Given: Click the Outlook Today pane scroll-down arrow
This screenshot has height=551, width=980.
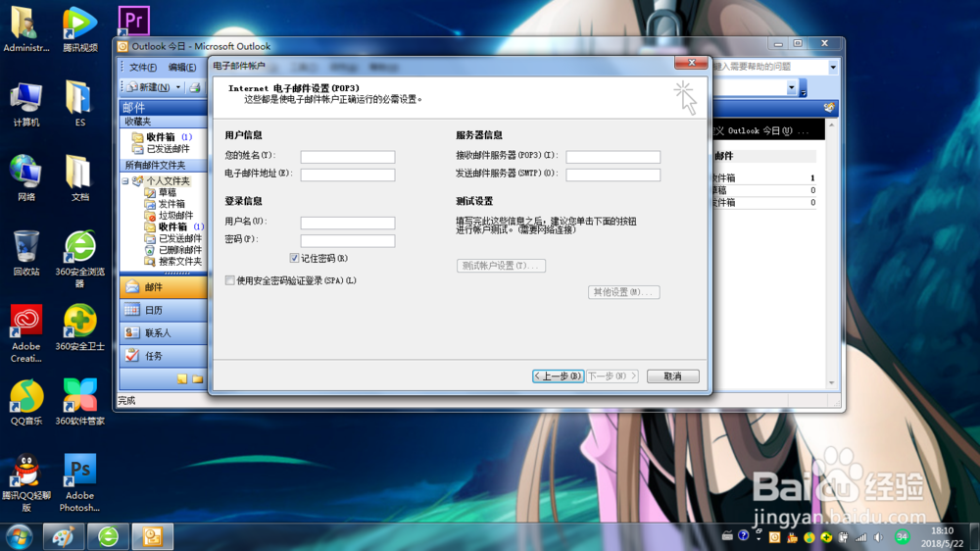Looking at the screenshot, I should (x=831, y=382).
